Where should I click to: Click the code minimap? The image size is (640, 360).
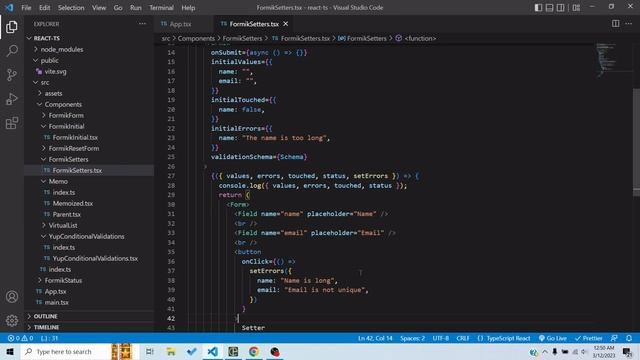pos(606,59)
